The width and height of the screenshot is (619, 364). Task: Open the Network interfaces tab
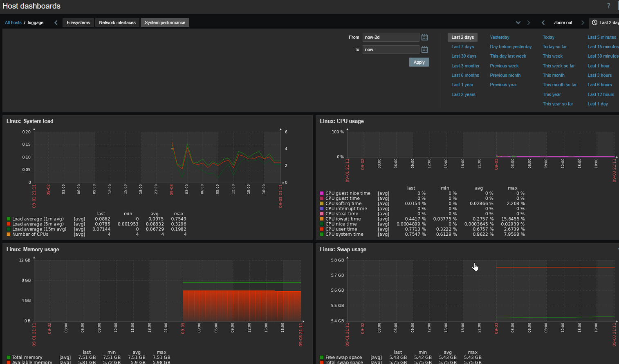point(117,22)
